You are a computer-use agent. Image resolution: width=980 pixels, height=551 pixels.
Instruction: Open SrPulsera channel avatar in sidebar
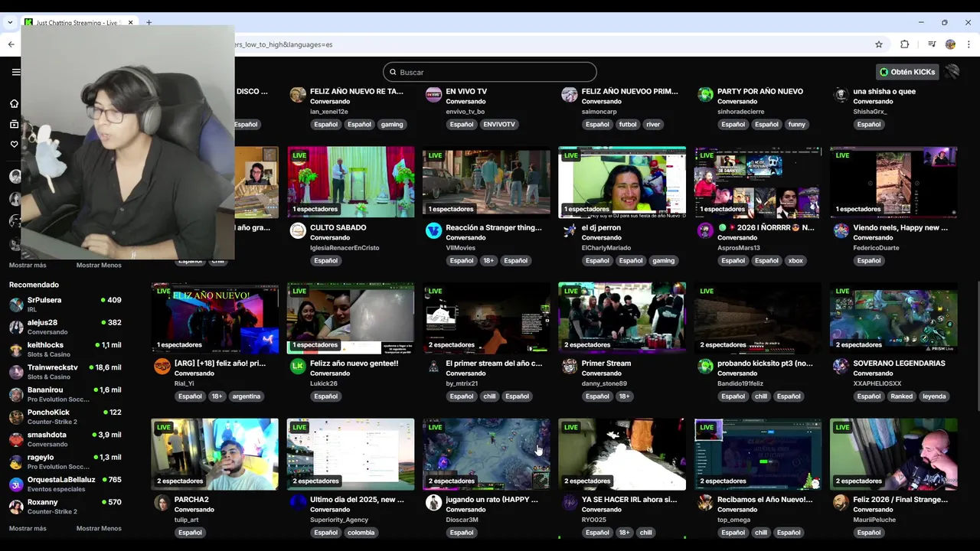(16, 305)
